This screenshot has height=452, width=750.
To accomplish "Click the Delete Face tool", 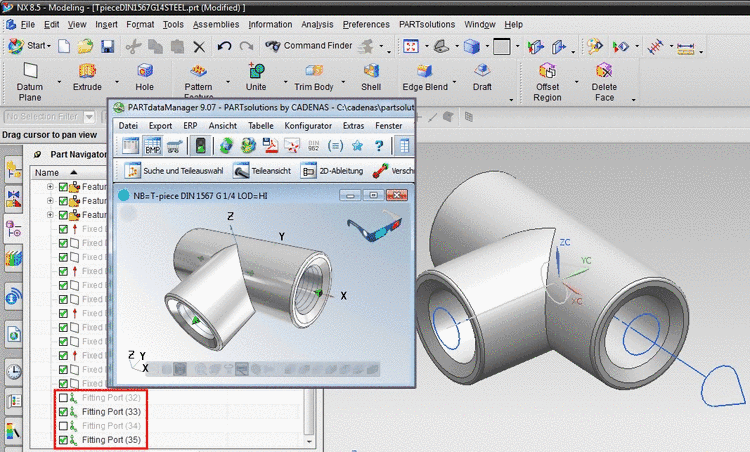I will (604, 82).
